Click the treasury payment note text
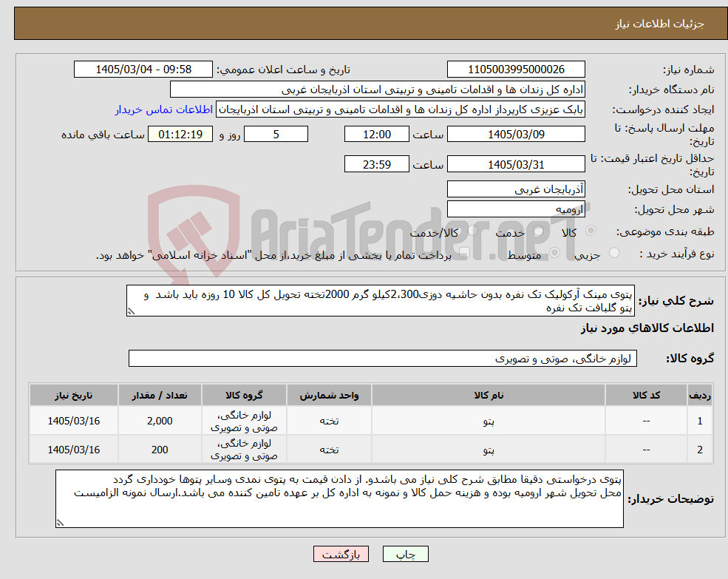This screenshot has width=728, height=579. (x=273, y=255)
